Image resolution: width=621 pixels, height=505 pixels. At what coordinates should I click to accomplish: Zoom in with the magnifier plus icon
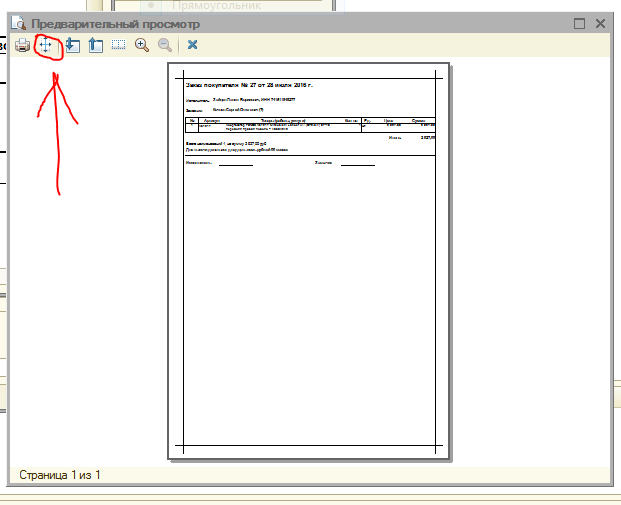(x=142, y=45)
